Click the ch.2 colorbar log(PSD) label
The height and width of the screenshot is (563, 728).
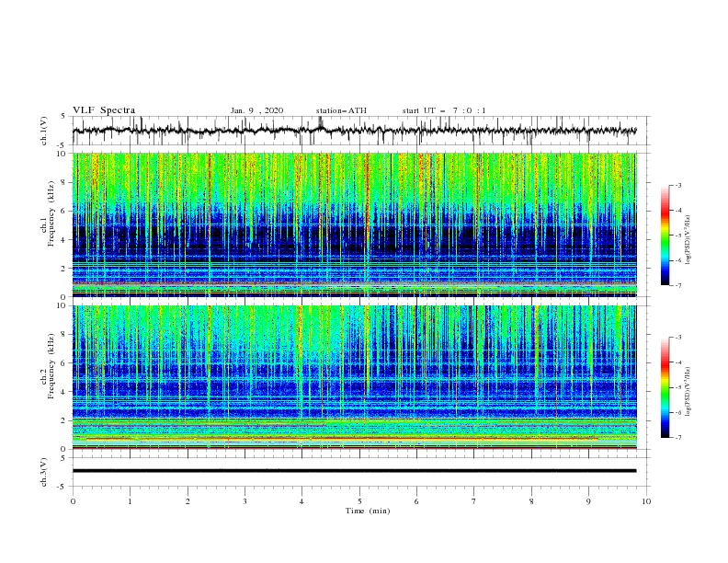point(688,392)
